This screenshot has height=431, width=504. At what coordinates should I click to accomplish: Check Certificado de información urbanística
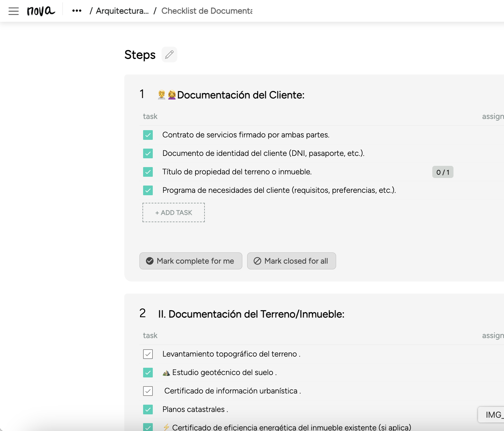pyautogui.click(x=148, y=391)
